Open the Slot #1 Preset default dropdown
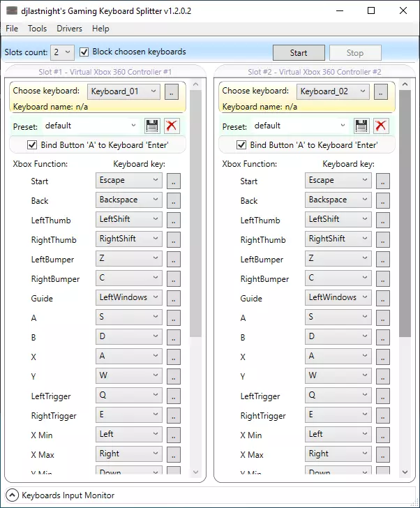The height and width of the screenshot is (508, 420). (x=91, y=126)
